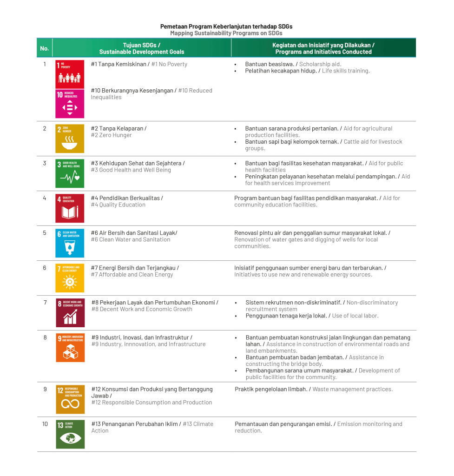Click the Climate Action eye icon
The width and height of the screenshot is (454, 476).
(x=70, y=434)
